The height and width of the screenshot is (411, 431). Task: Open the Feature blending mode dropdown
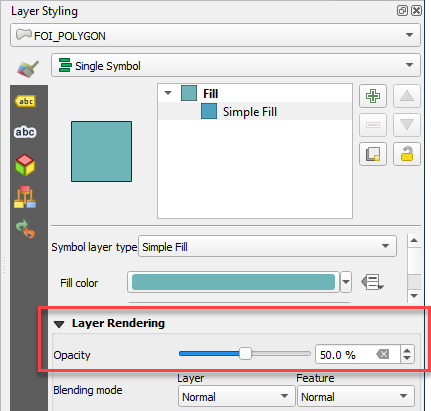pyautogui.click(x=356, y=396)
